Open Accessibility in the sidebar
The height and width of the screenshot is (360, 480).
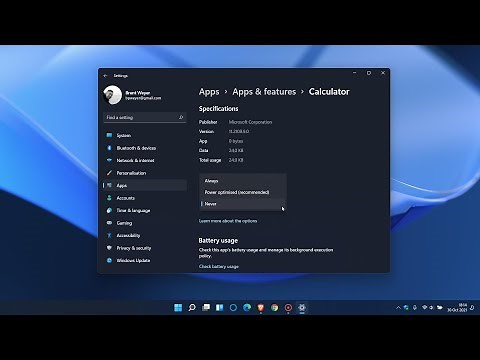point(145,235)
